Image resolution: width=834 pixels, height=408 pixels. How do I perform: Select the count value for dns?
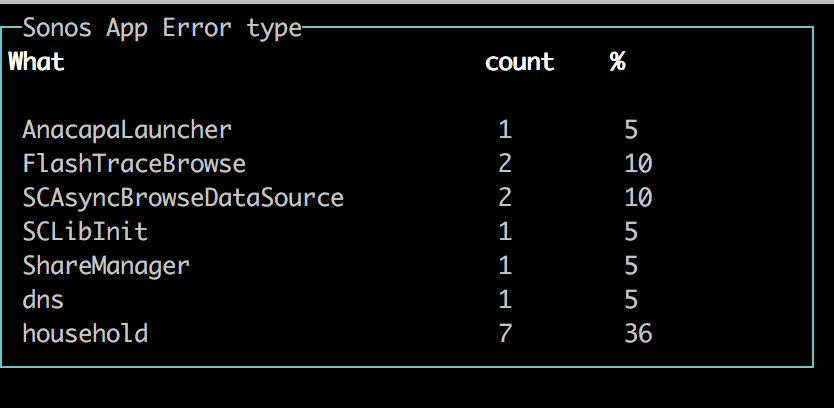(505, 300)
